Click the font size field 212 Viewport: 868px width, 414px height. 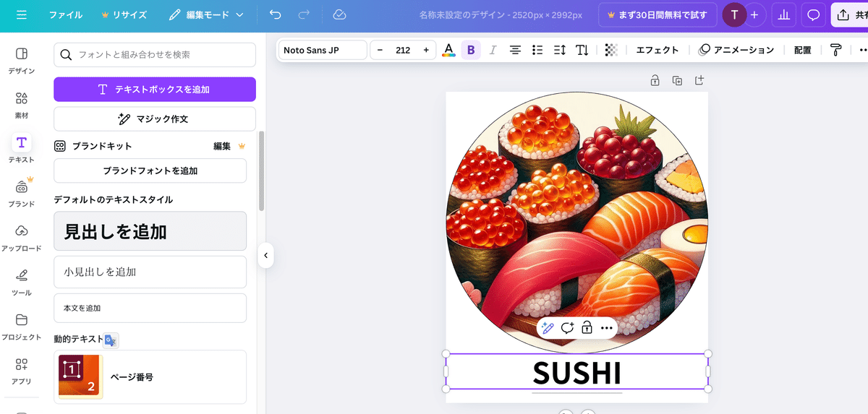[x=403, y=50]
